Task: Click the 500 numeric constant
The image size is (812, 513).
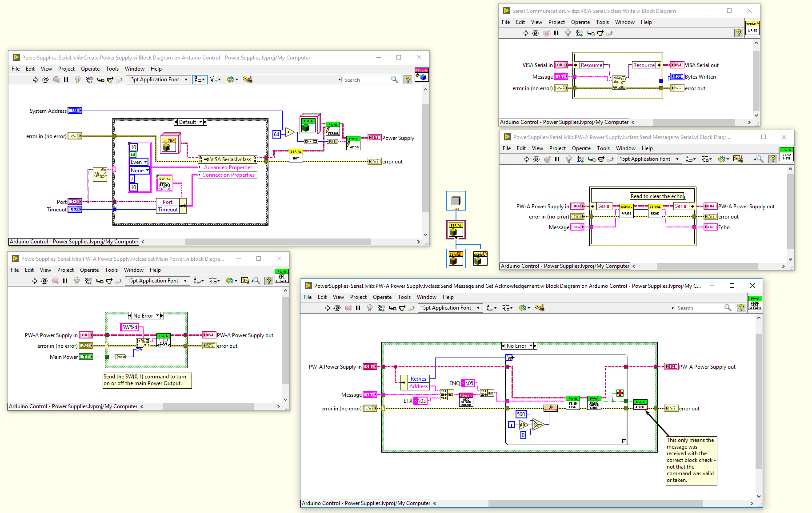Action: (x=521, y=414)
